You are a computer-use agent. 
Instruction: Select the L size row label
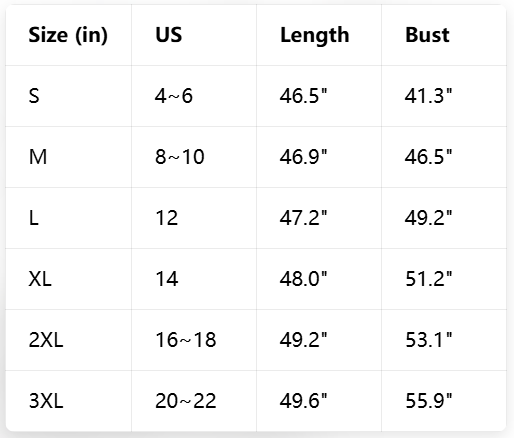click(x=34, y=218)
